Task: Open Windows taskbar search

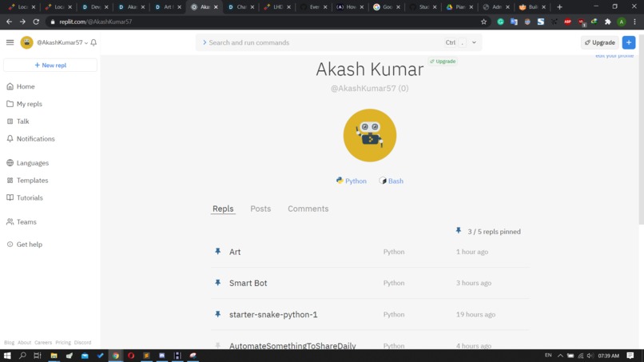Action: [22, 356]
